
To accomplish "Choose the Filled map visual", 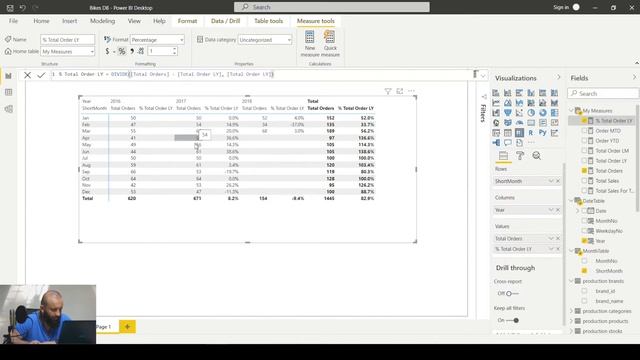I will [x=507, y=122].
